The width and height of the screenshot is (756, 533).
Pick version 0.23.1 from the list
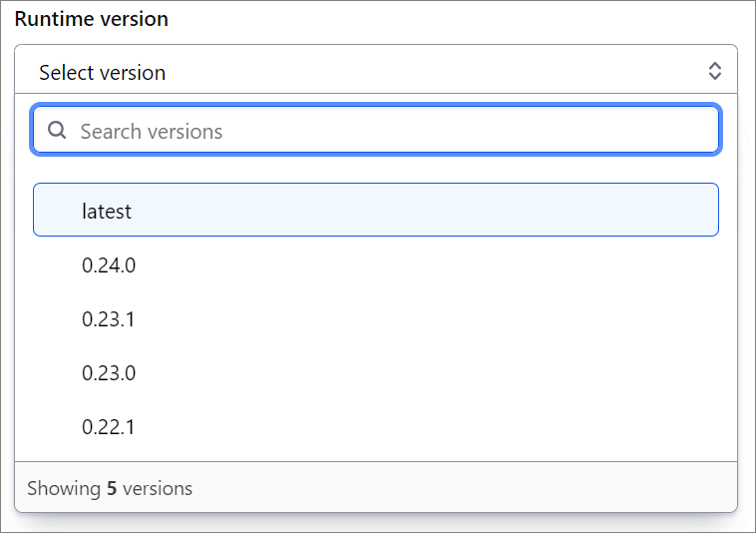click(x=376, y=318)
